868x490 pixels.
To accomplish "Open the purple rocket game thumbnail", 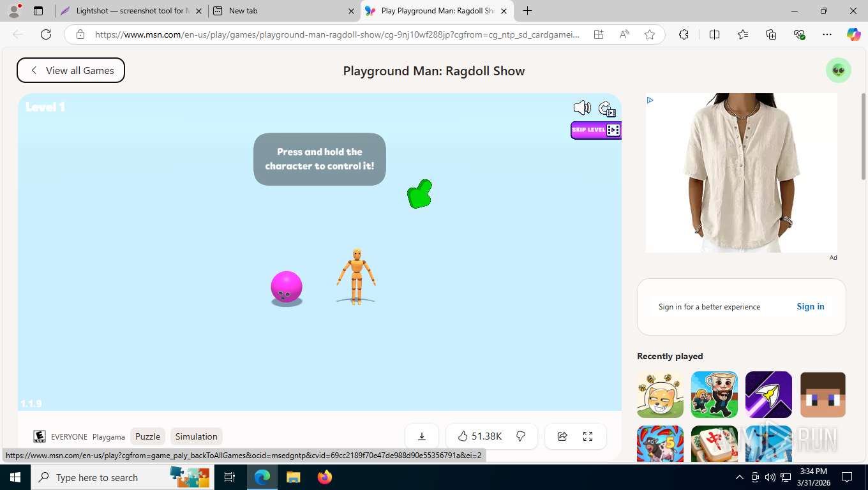I will [x=768, y=395].
